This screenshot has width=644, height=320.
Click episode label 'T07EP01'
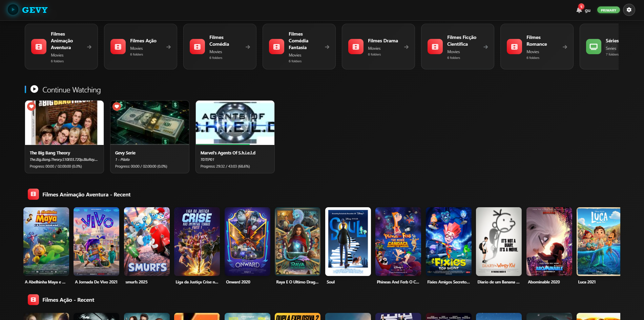pos(207,159)
